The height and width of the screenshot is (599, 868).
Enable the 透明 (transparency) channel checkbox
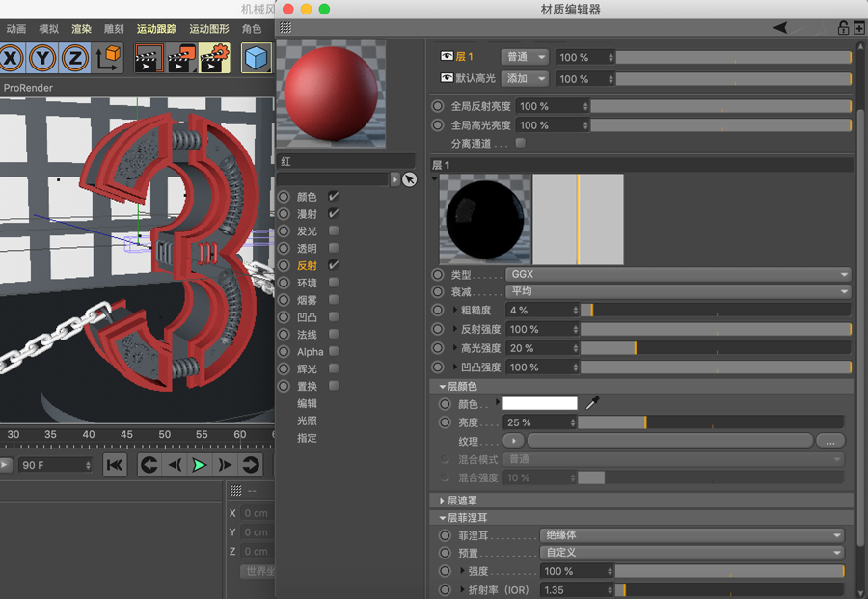[333, 248]
